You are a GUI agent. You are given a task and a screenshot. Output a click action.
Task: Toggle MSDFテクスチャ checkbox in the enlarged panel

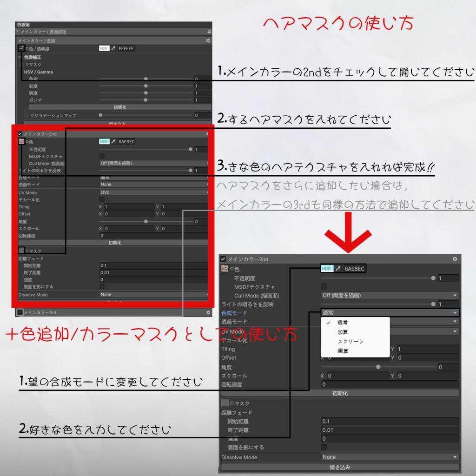tap(324, 286)
